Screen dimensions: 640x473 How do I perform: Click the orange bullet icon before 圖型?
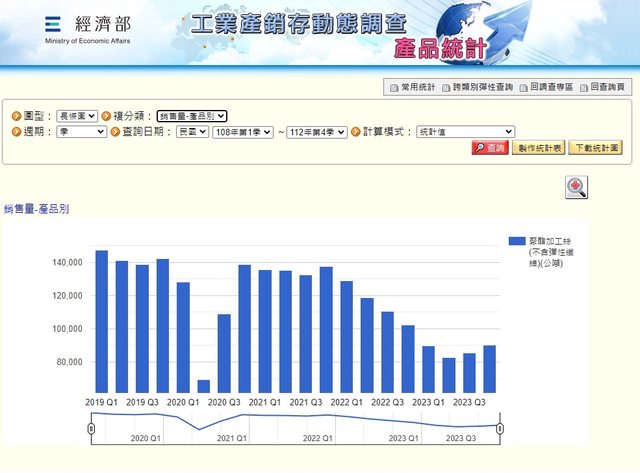(16, 116)
